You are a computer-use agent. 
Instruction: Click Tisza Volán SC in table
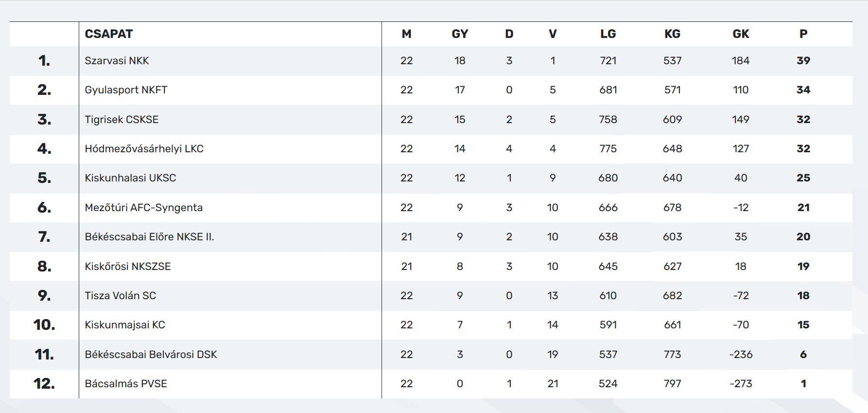[x=121, y=296]
